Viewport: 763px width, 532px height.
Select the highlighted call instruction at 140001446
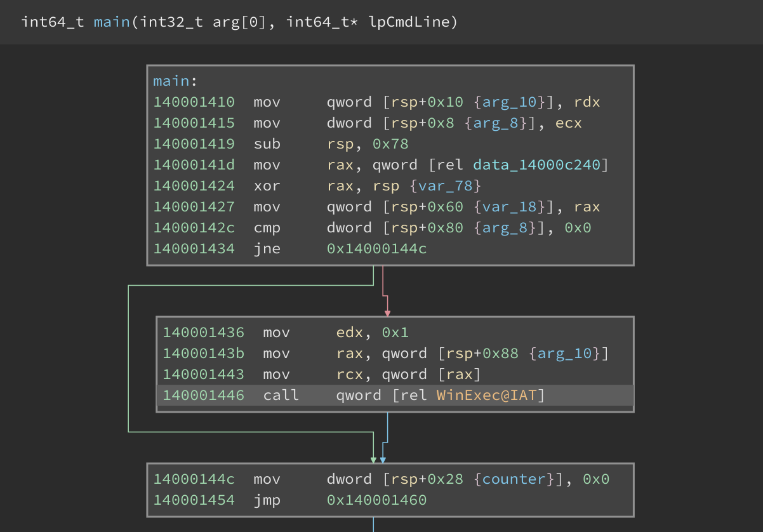pyautogui.click(x=281, y=396)
